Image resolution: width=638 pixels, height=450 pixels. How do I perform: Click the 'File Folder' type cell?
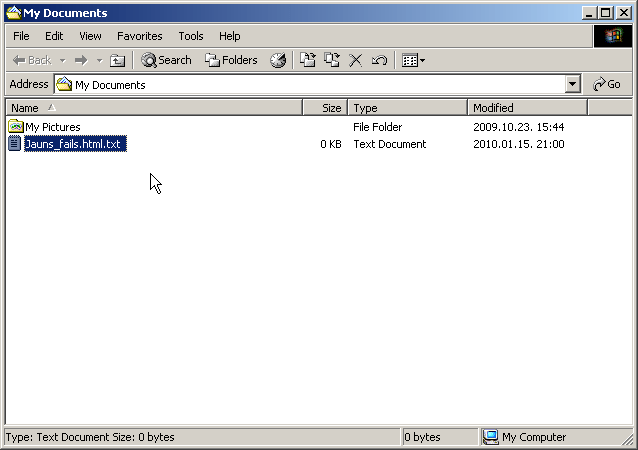click(x=378, y=127)
